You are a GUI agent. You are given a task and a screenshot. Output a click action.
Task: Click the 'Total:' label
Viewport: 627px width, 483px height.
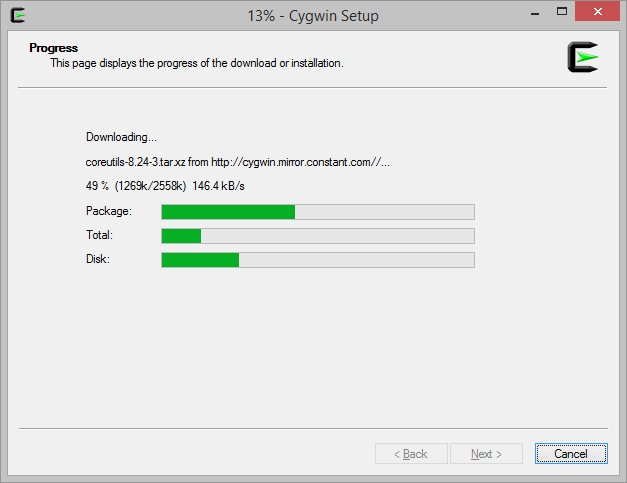(x=99, y=235)
